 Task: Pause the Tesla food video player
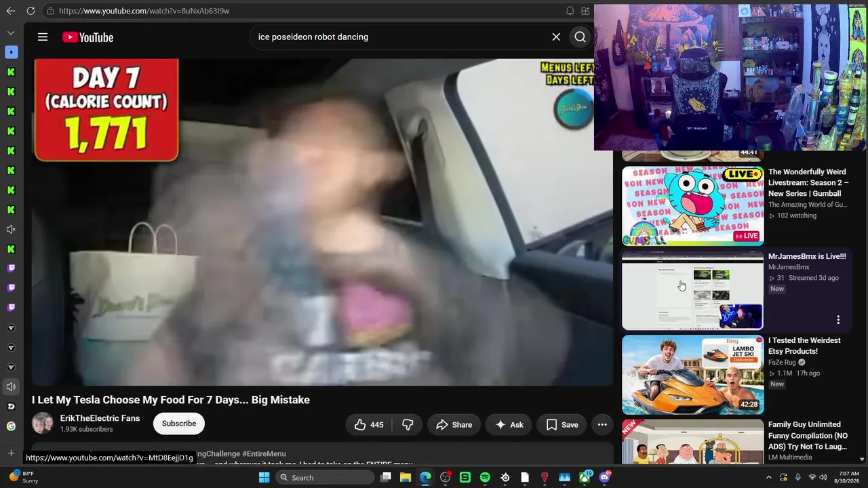pyautogui.click(x=322, y=222)
